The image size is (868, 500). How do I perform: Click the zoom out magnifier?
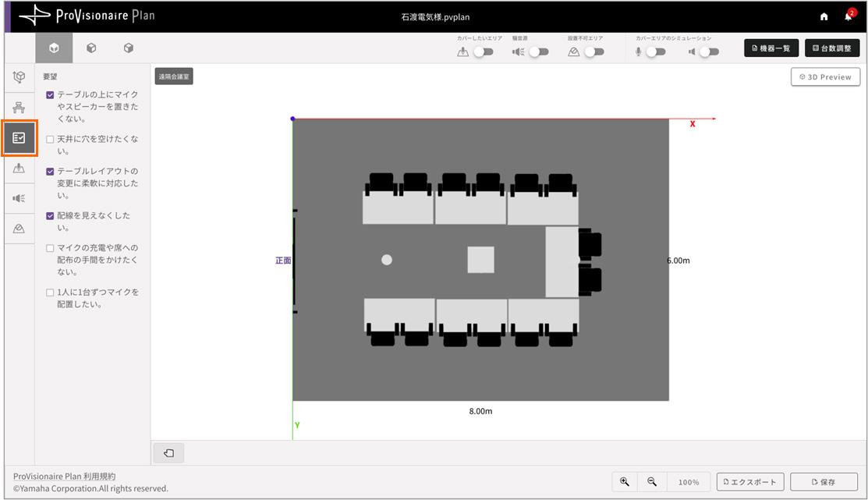[x=652, y=482]
